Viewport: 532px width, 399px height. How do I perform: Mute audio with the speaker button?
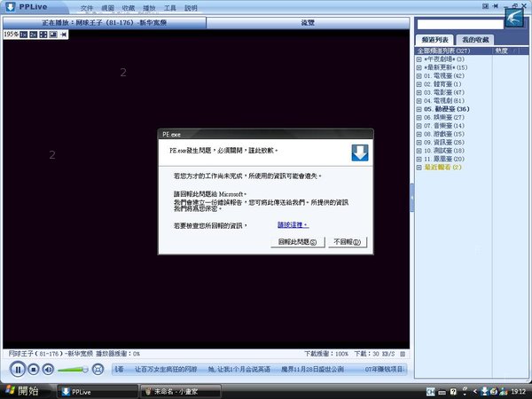(x=48, y=369)
